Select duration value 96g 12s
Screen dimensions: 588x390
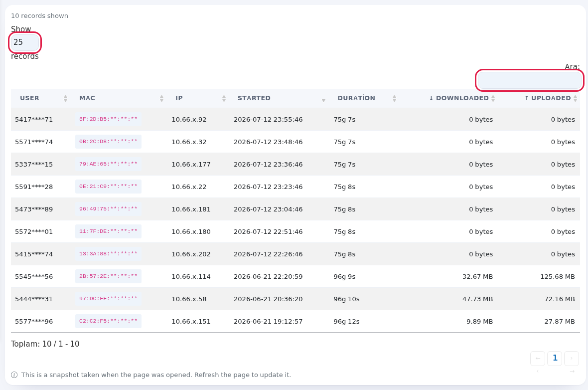coord(346,322)
